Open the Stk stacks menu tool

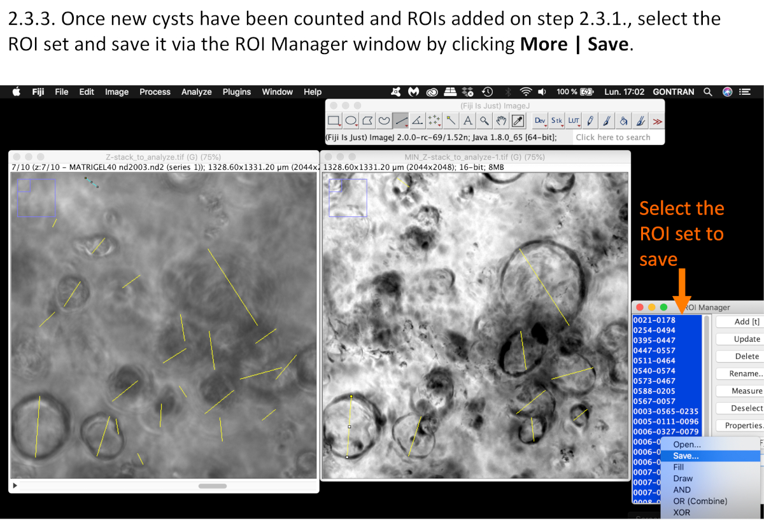[556, 120]
